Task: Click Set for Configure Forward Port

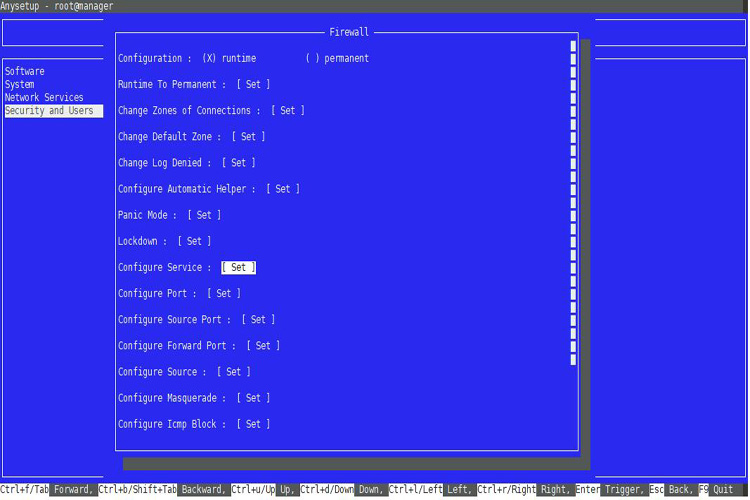Action: 263,345
